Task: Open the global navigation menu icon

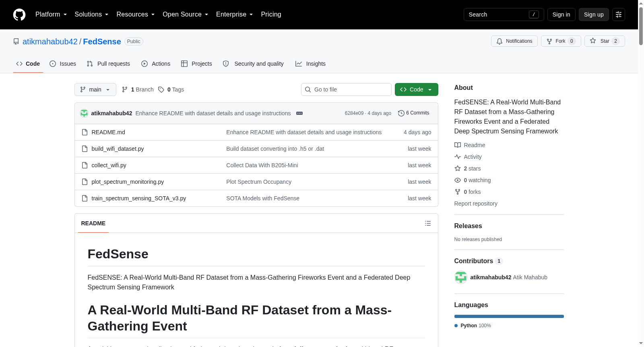Action: (x=619, y=15)
